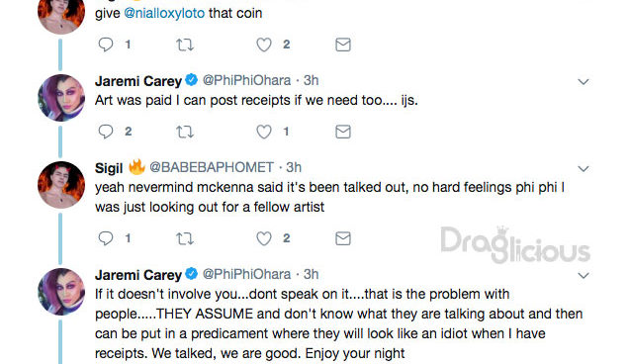Open the @nialloxyloto mention link
This screenshot has height=364, width=629.
click(164, 13)
